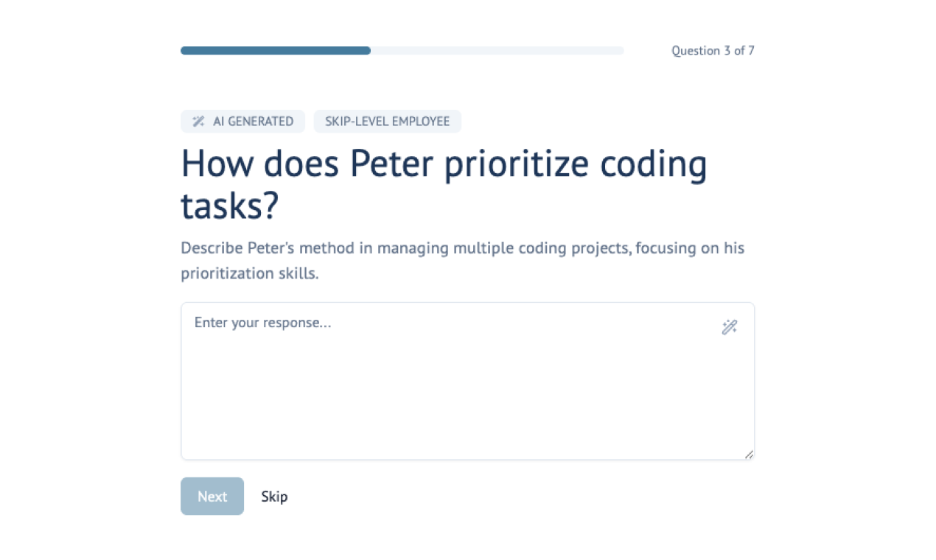Viewport: 936px width, 560px height.
Task: Click the word "tasks?" in the heading
Action: coord(230,206)
